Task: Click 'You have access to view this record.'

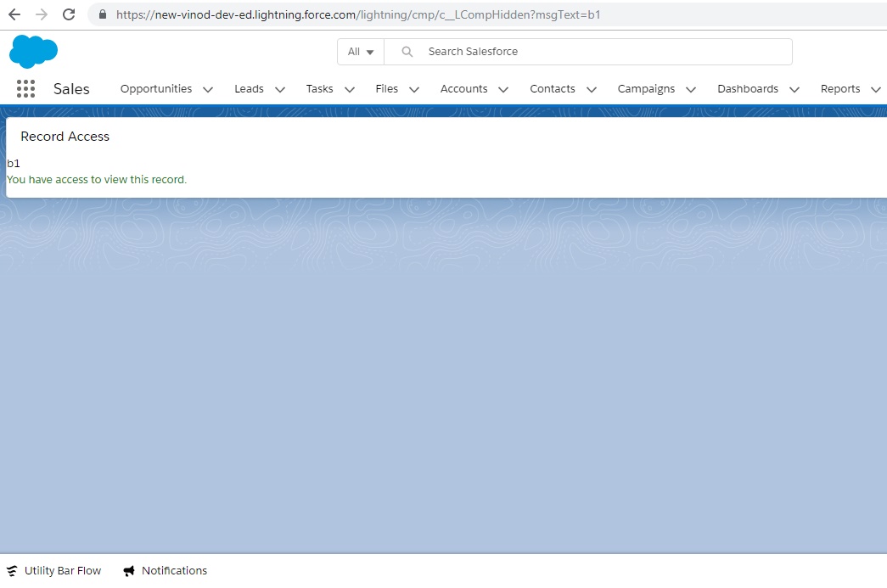Action: (x=97, y=179)
